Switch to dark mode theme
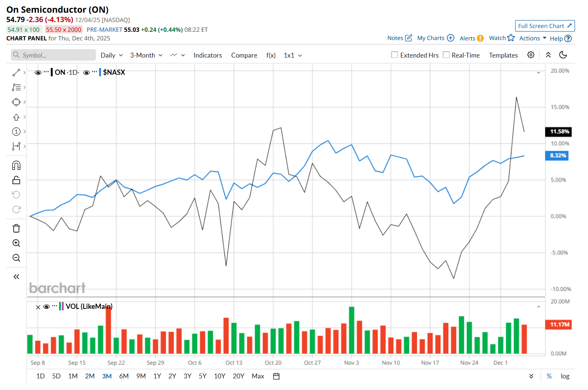This screenshot has width=588, height=390. [563, 55]
